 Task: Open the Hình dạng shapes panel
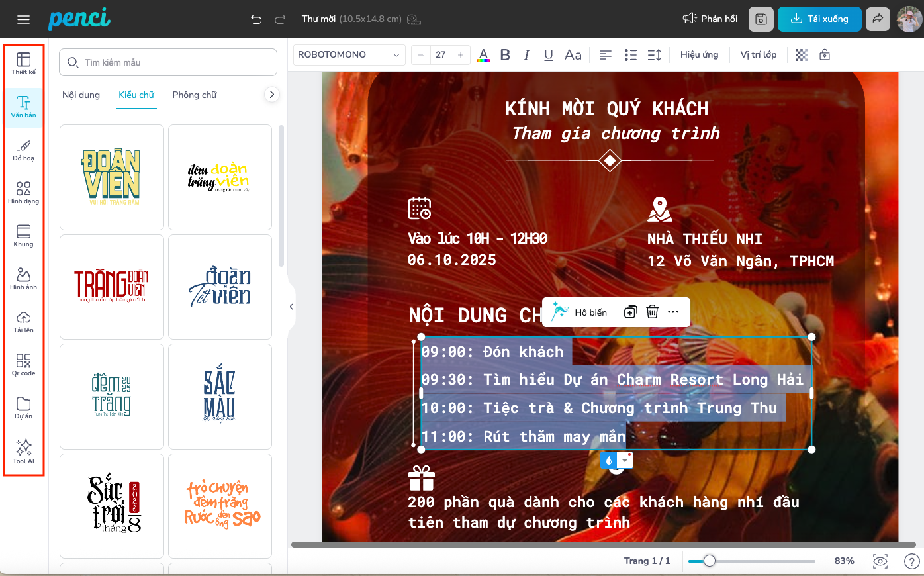tap(23, 192)
